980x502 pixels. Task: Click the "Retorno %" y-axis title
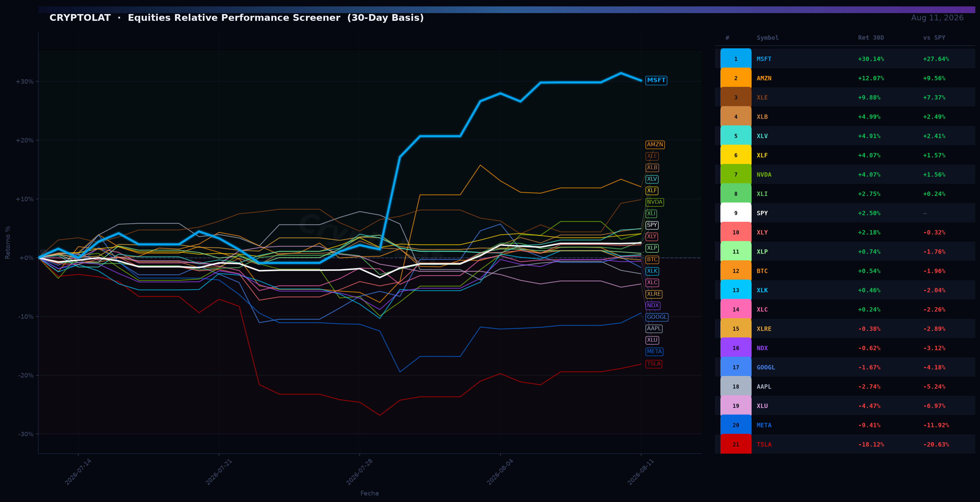pos(8,243)
